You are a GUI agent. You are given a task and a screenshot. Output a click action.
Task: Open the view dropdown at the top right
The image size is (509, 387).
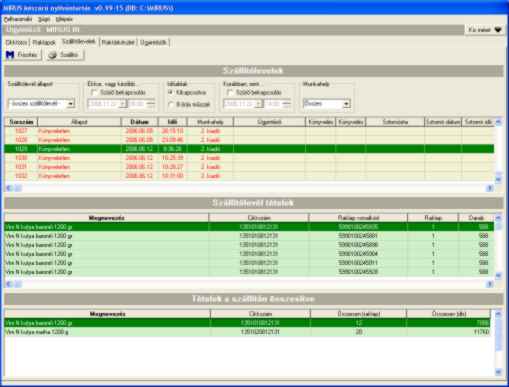[x=484, y=30]
